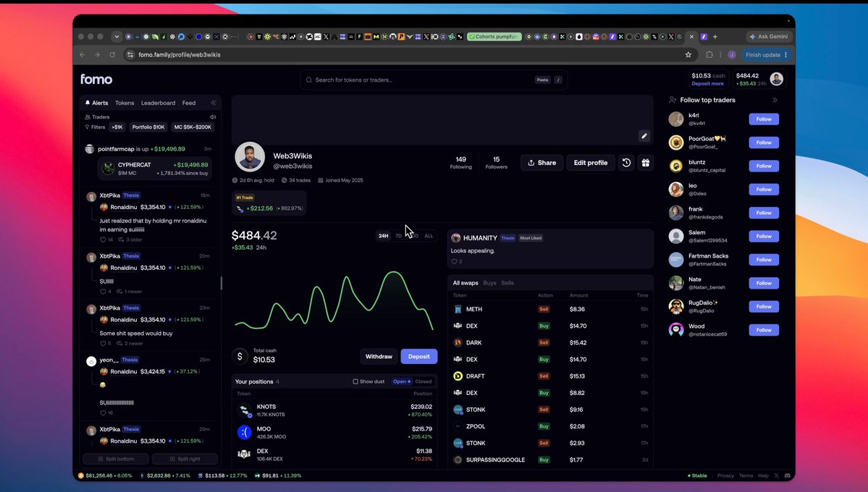Bookmark this page with the star icon

pyautogui.click(x=688, y=55)
